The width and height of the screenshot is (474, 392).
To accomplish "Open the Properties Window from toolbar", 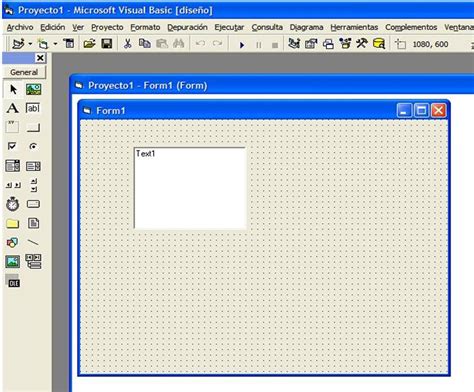I will (x=311, y=44).
